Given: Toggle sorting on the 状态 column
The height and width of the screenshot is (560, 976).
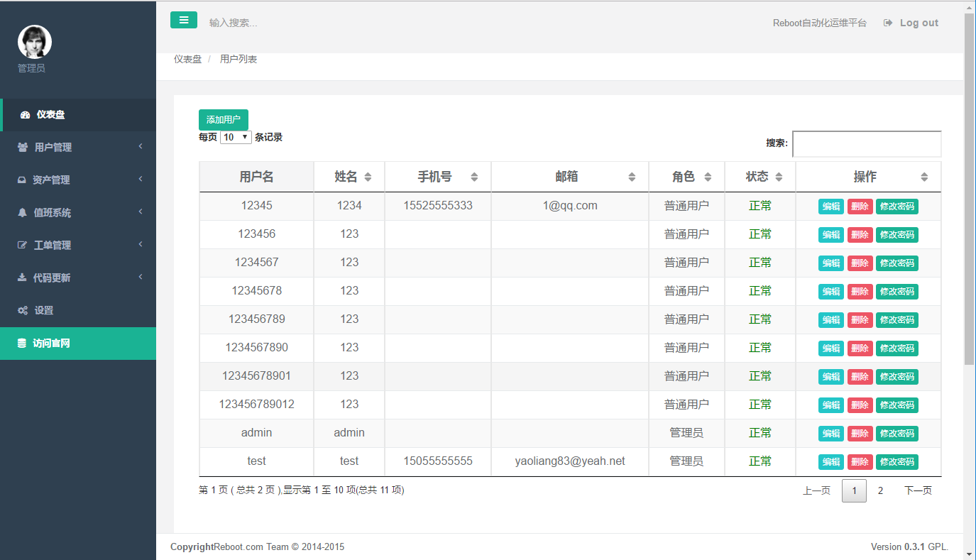Looking at the screenshot, I should pos(778,176).
